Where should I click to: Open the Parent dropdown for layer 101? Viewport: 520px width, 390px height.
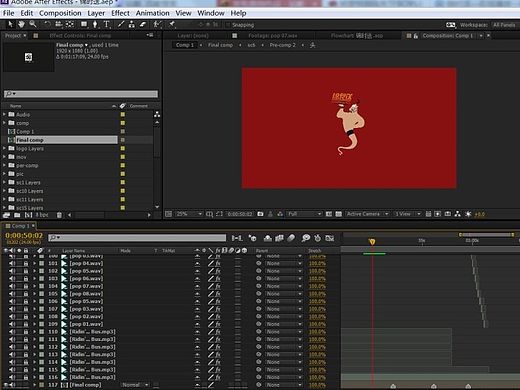pos(283,263)
